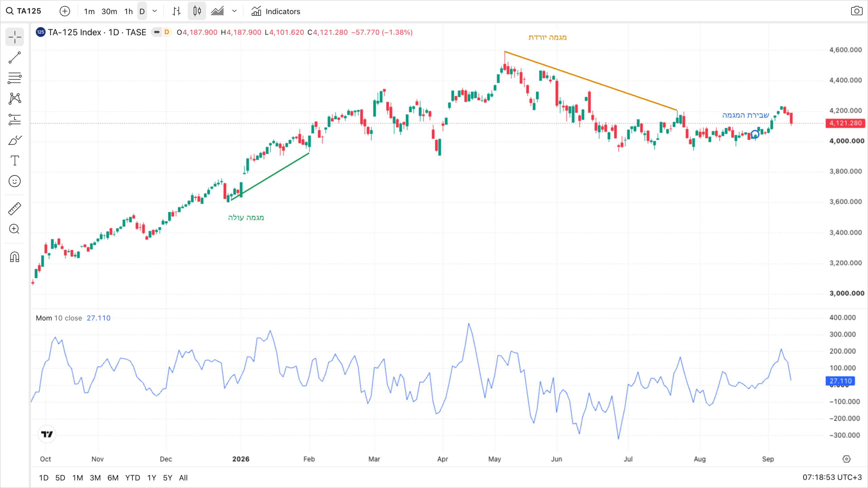Click the timezone clock 07:18:53 UTC+3
Viewport: 868px width, 488px height.
(832, 477)
